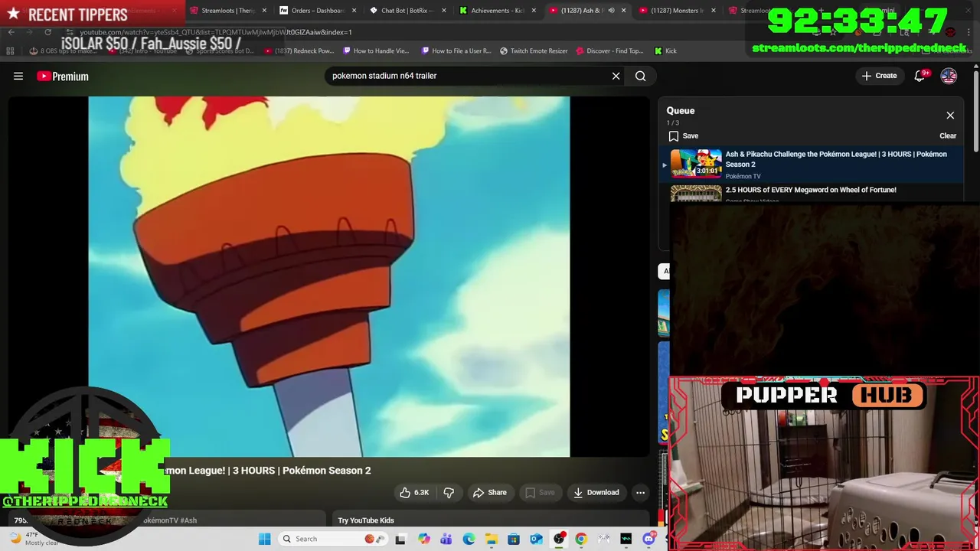Open the Windows Start menu
Screen dimensions: 980x551
point(265,540)
